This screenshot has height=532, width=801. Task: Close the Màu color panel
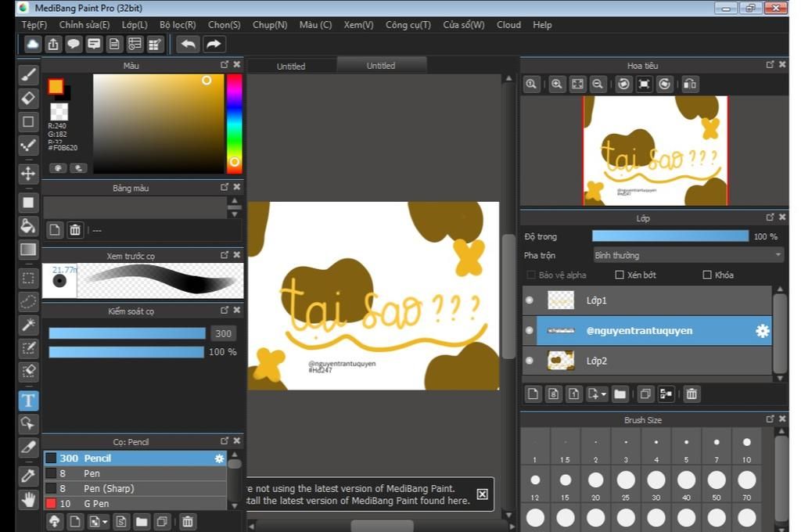237,64
